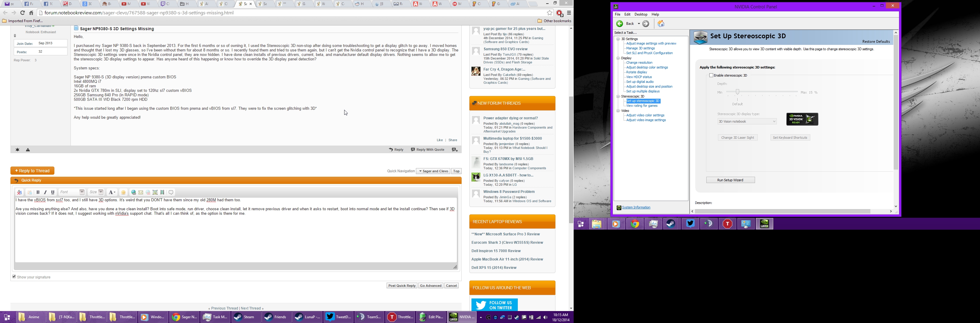Image resolution: width=980 pixels, height=323 pixels.
Task: Click Go Advanced button
Action: coord(431,286)
